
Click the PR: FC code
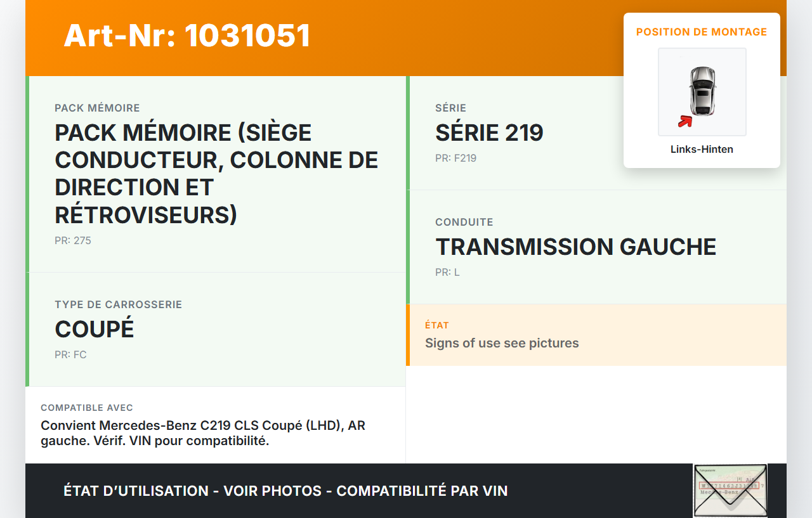point(70,355)
